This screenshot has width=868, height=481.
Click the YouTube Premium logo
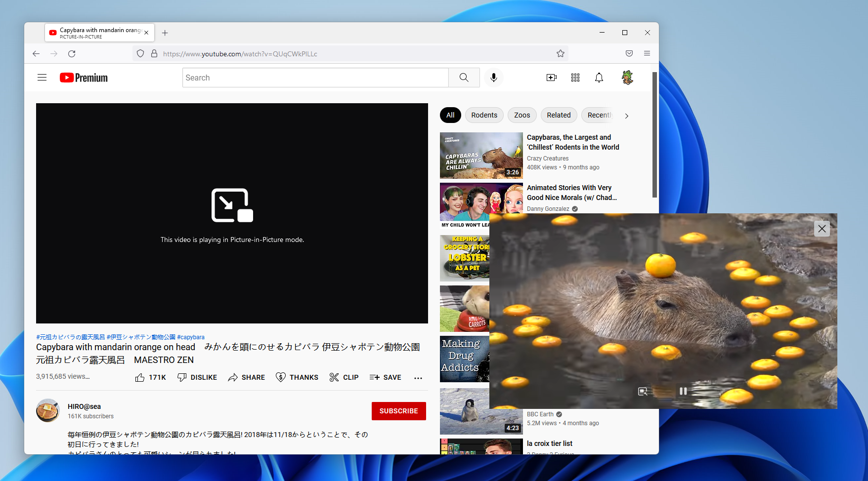[x=84, y=78]
